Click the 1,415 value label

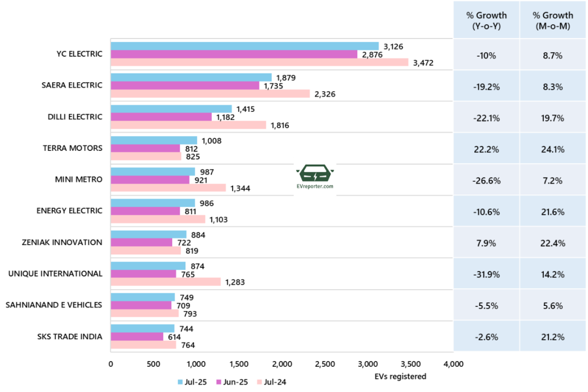point(246,110)
